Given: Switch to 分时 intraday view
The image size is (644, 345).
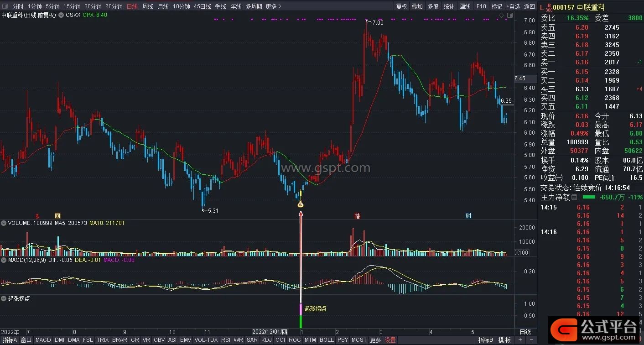Looking at the screenshot, I should coord(18,6).
